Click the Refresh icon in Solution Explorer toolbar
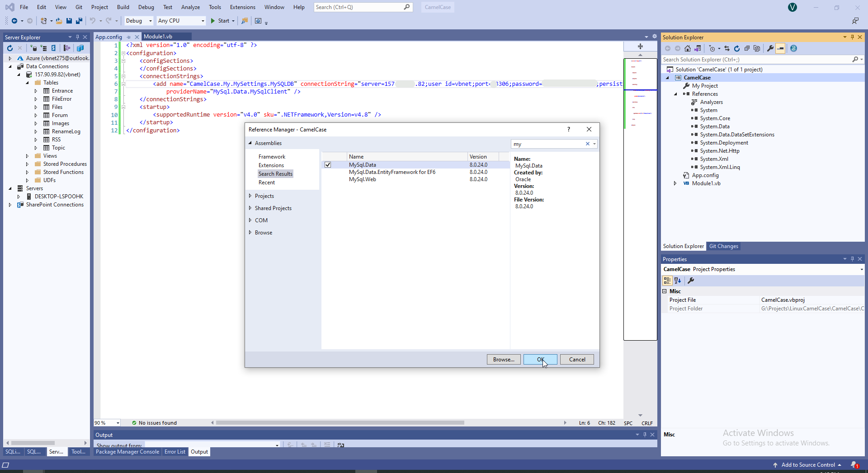Image resolution: width=868 pixels, height=473 pixels. point(737,48)
